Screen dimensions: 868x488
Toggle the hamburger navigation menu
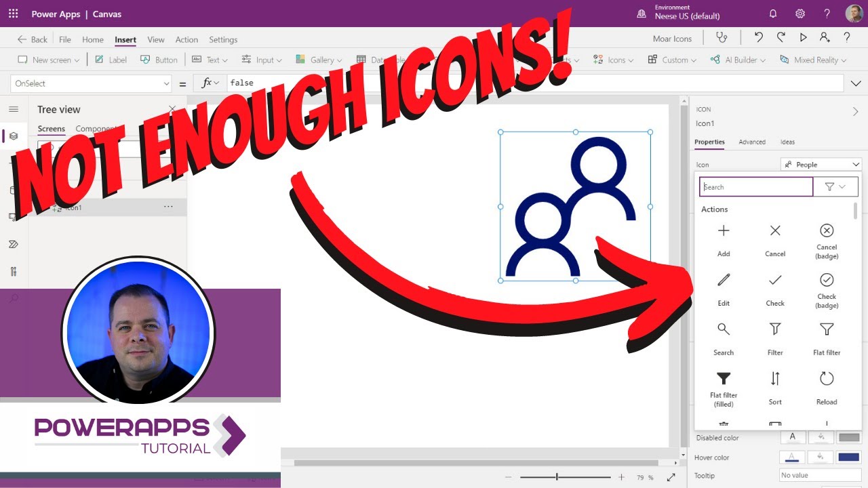click(x=14, y=109)
